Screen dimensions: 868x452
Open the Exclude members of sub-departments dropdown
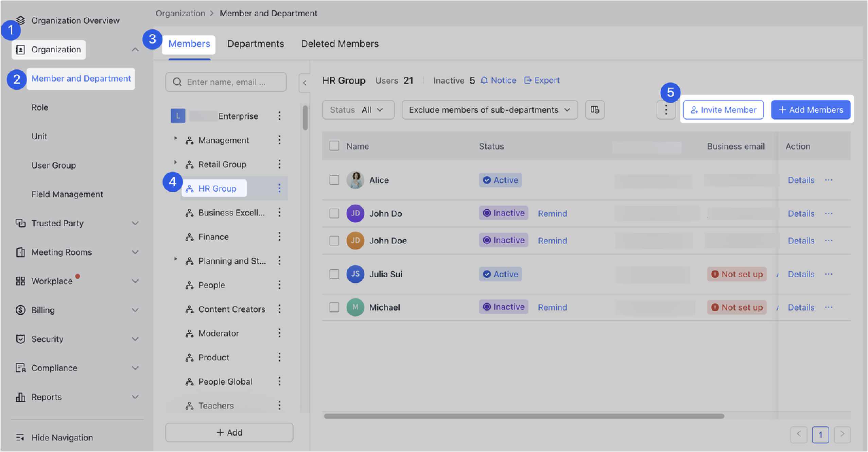(x=489, y=109)
